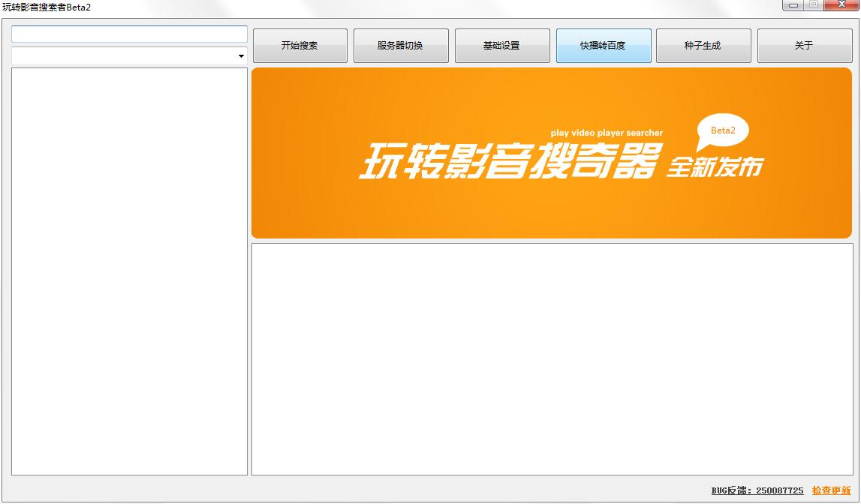Viewport: 861px width, 504px height.
Task: Open the 种子生成 (Torrent Generator) tool
Action: [703, 45]
